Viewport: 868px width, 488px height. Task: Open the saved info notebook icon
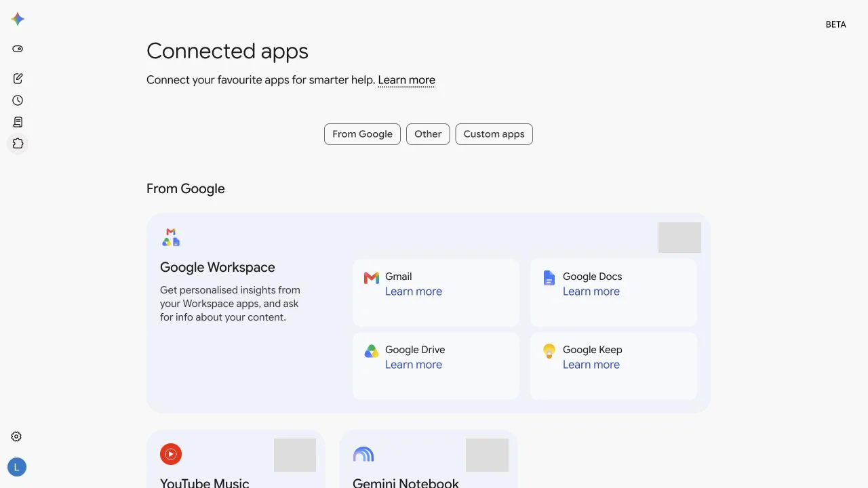pos(18,122)
